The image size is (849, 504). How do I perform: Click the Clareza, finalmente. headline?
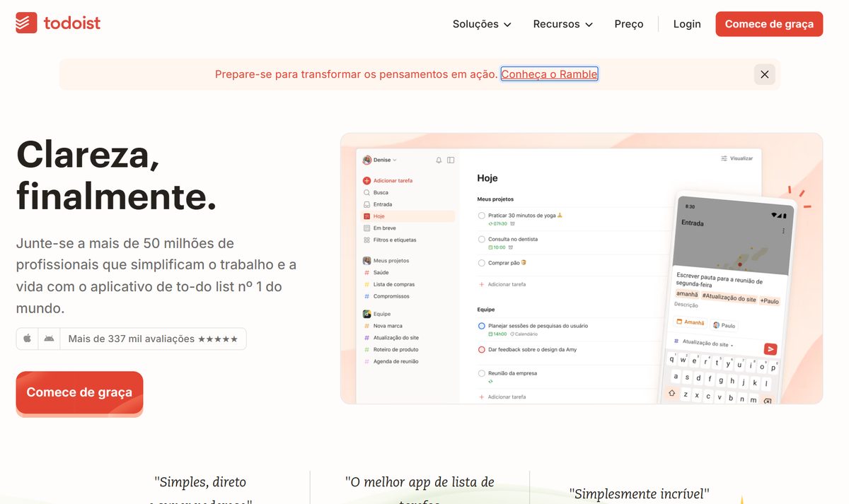pos(117,175)
